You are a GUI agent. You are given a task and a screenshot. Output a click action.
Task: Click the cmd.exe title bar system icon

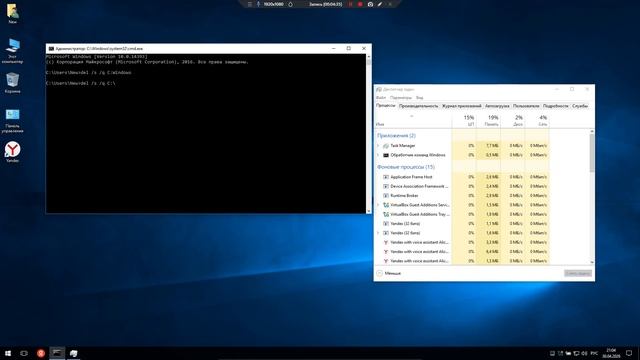pyautogui.click(x=51, y=49)
